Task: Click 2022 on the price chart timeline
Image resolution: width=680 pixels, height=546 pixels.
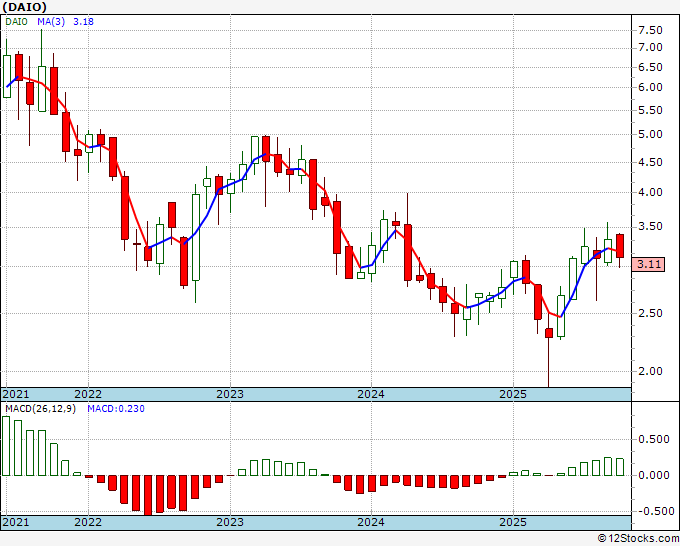Action: (x=88, y=394)
